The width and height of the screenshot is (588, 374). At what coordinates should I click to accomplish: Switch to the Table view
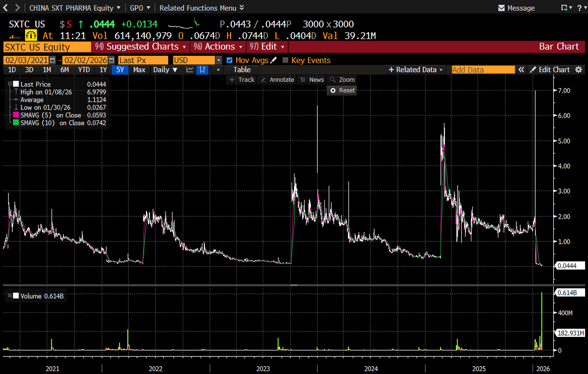(242, 70)
